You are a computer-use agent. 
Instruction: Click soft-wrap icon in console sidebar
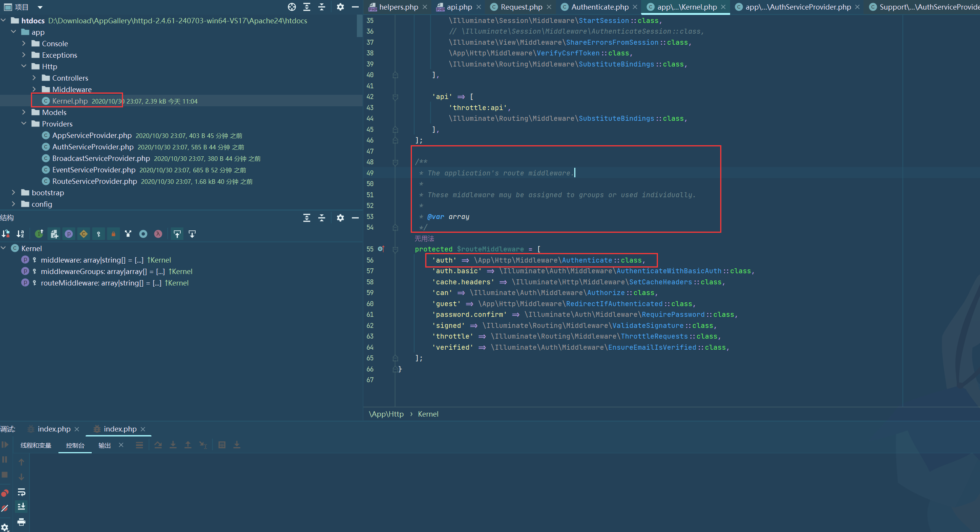tap(21, 492)
